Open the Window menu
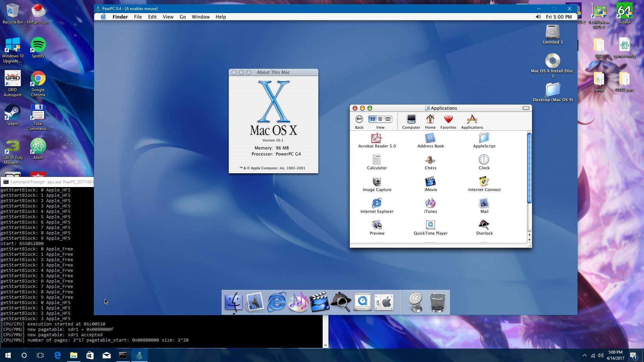Viewport: 644px width, 362px height. click(x=201, y=17)
